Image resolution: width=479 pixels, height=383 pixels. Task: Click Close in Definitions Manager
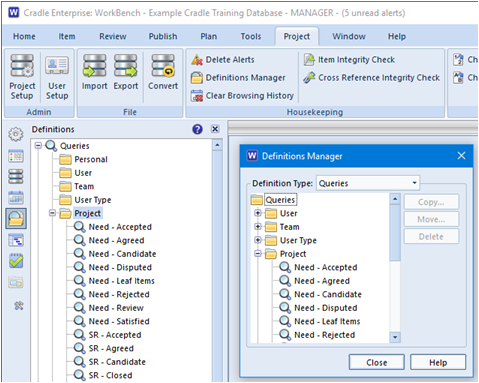coord(377,362)
